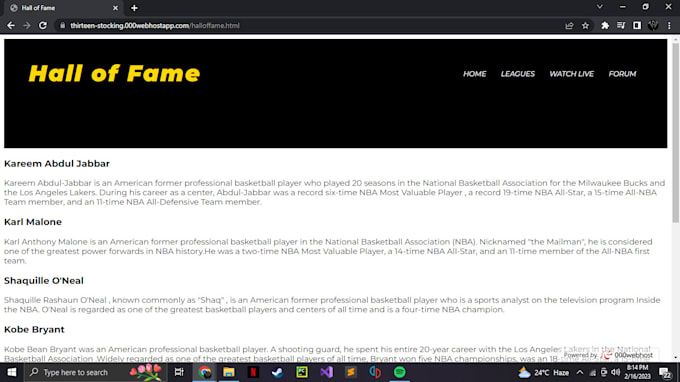Open the WATCH LIVE nav link
Viewport: 680px width, 382px height.
coord(571,74)
